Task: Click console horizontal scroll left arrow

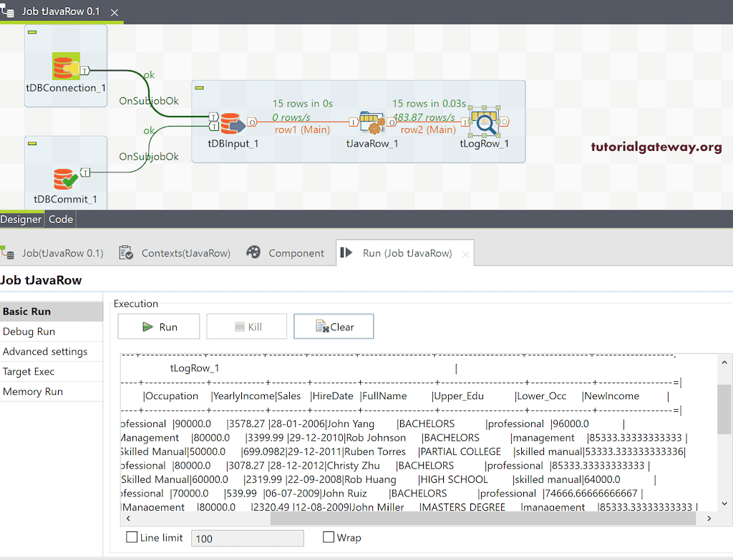Action: tap(128, 519)
